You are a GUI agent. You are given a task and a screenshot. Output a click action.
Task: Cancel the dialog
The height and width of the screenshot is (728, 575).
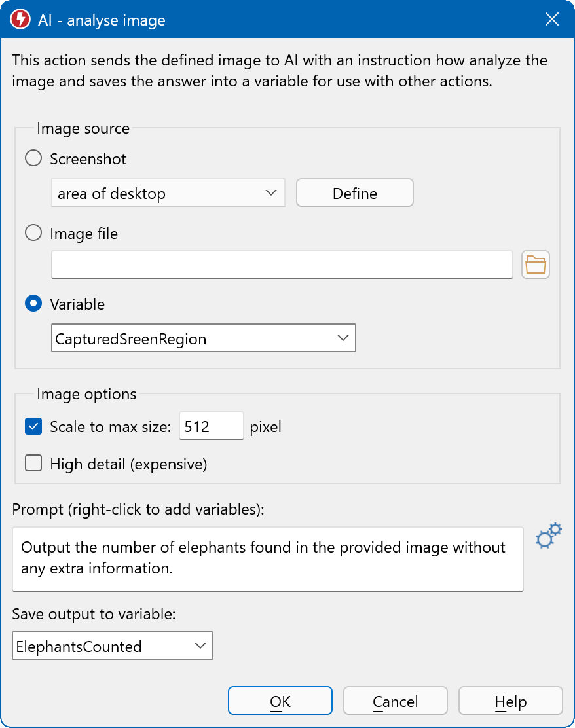tap(395, 702)
